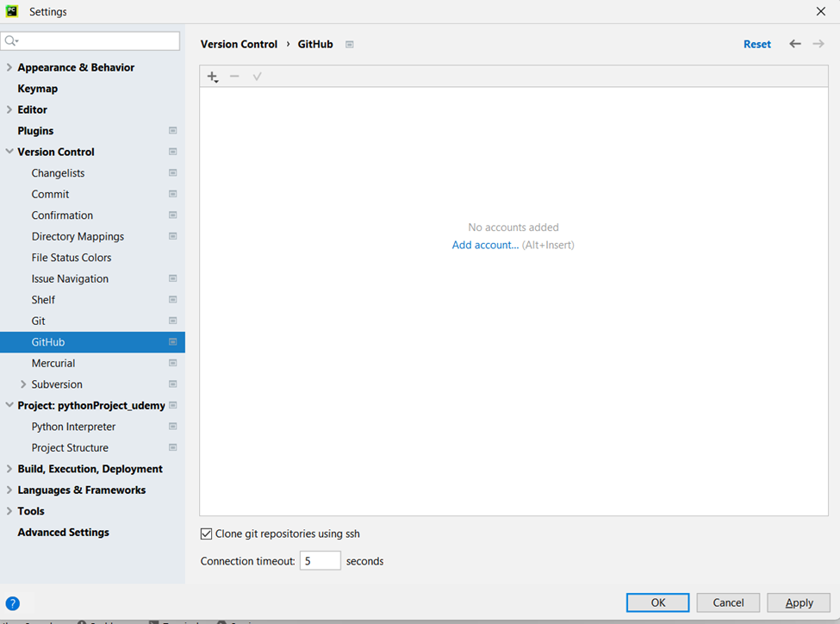Click project icon beside GitHub row

(172, 342)
